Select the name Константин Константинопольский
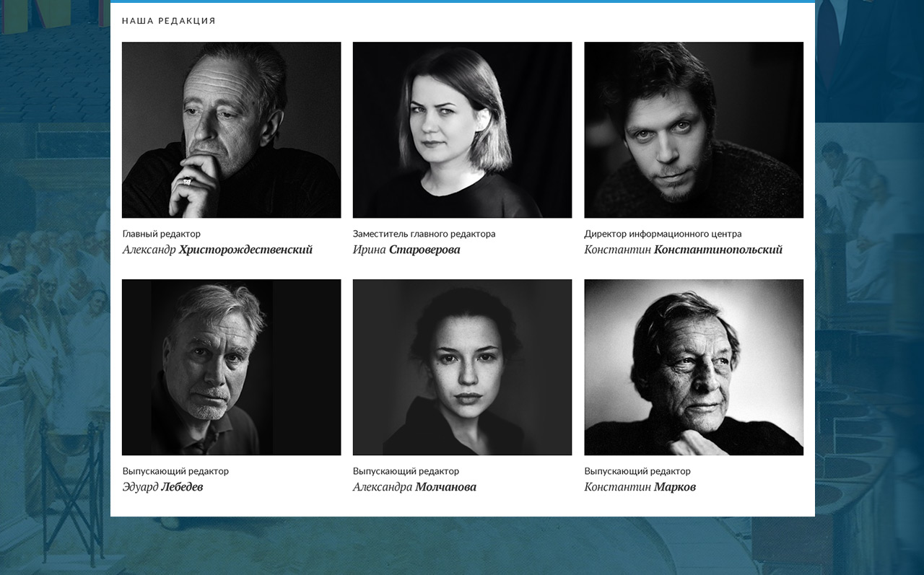 683,250
